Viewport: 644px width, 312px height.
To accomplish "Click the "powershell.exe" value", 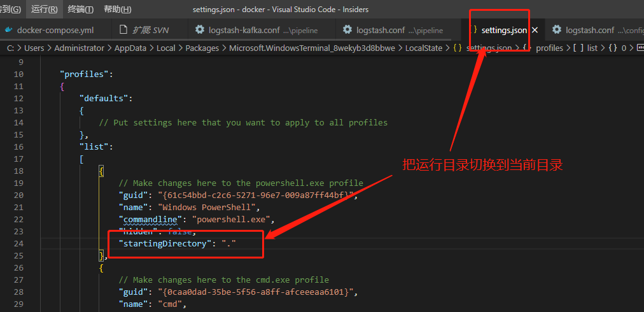I will pos(231,220).
